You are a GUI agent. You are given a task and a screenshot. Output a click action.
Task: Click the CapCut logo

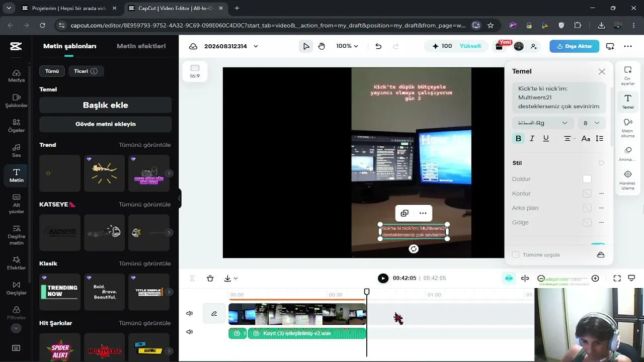(16, 46)
